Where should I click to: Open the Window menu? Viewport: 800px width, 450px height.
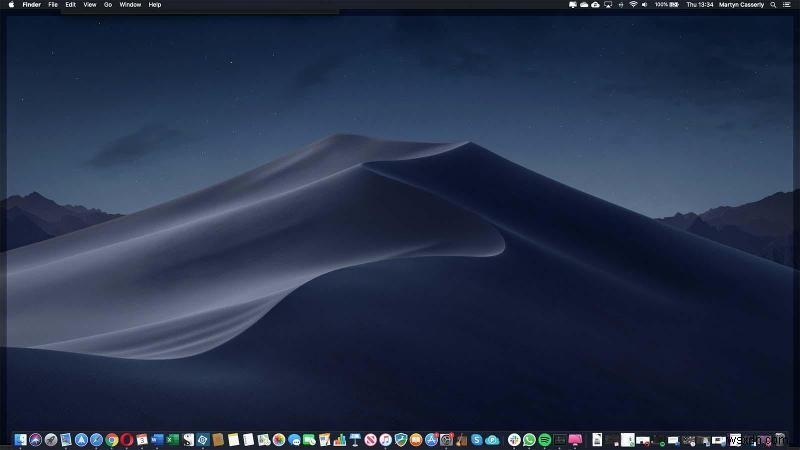[x=130, y=5]
